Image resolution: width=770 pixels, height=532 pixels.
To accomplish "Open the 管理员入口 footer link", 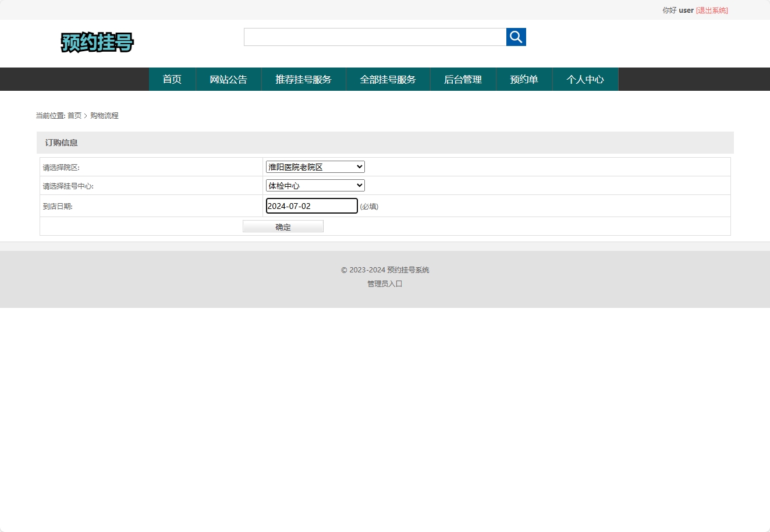I will 385,284.
